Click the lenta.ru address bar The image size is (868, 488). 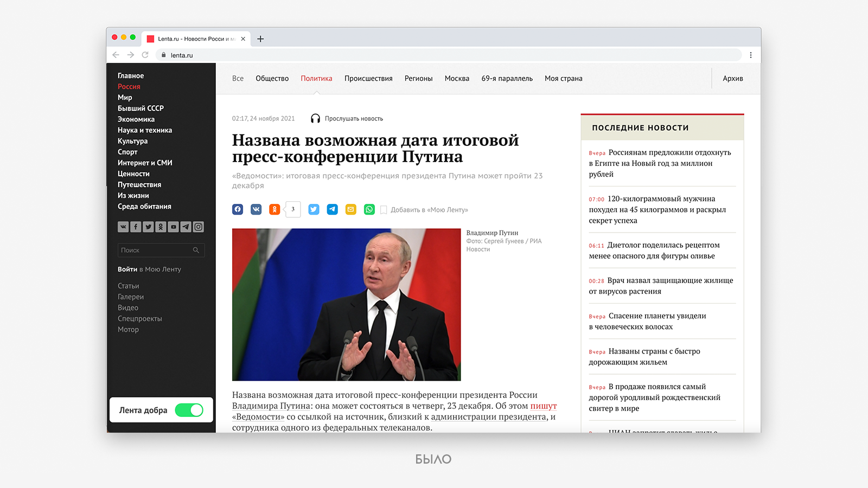coord(449,55)
